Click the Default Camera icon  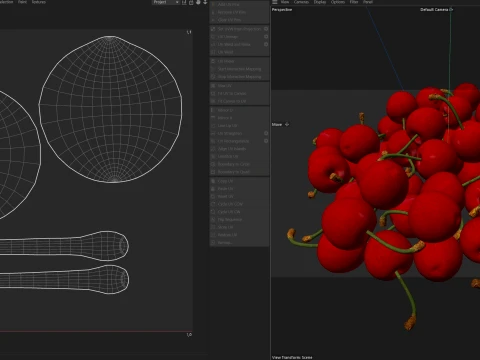tap(451, 10)
